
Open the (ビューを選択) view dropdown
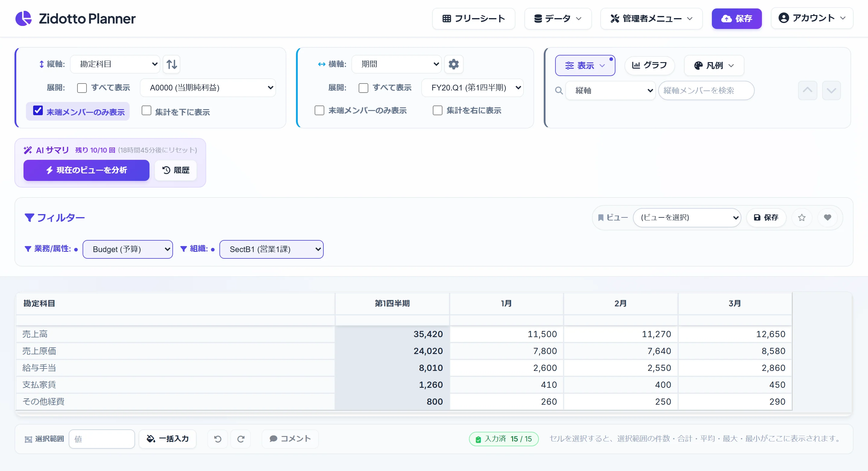687,217
